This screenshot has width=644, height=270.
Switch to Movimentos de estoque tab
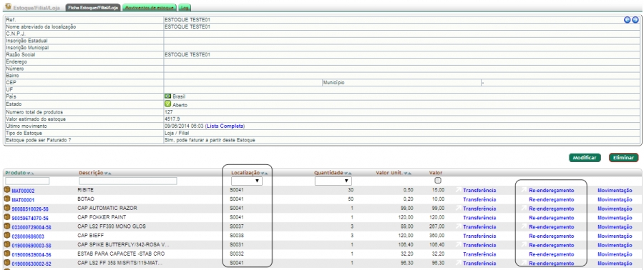point(150,8)
